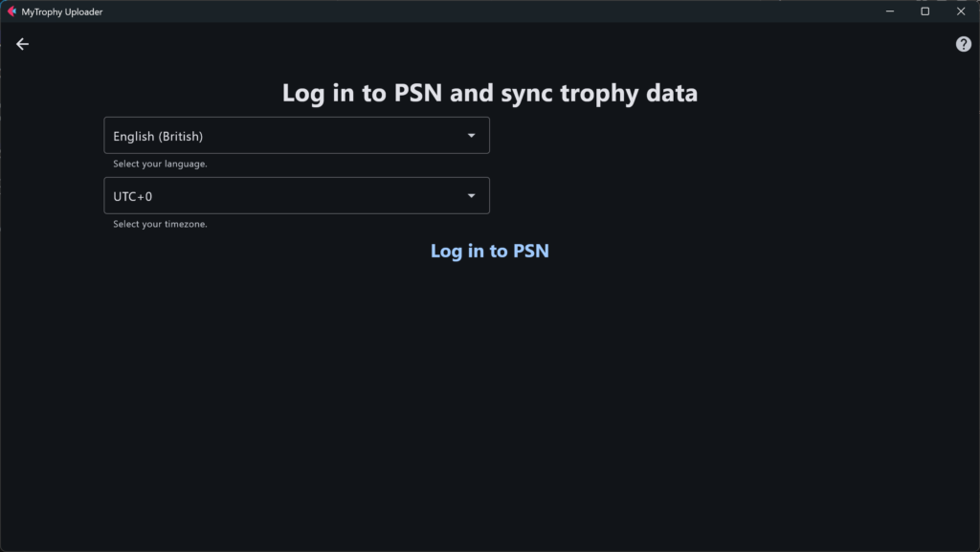Click the empty middle of the title bar
The image size is (980, 552).
[x=479, y=11]
